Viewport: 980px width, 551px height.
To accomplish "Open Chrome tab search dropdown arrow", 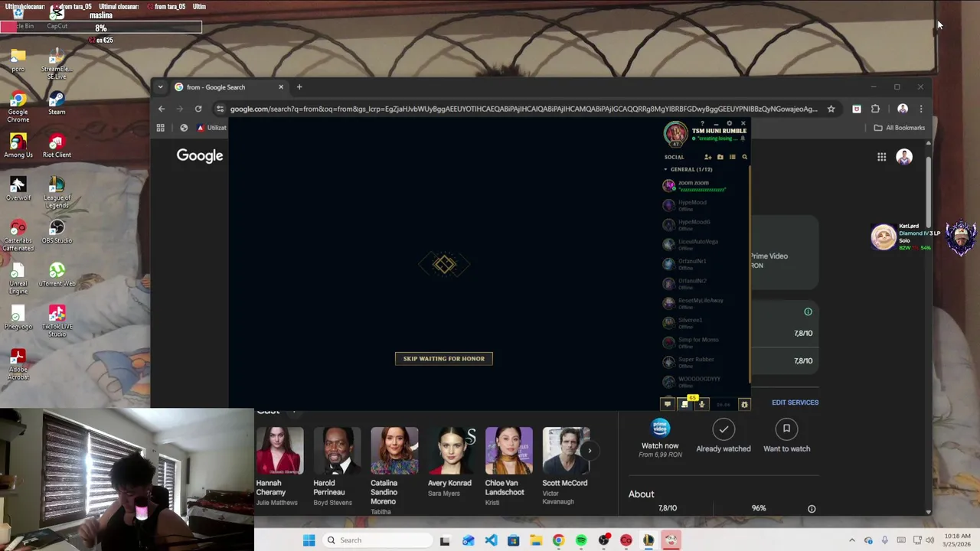I will (x=160, y=87).
